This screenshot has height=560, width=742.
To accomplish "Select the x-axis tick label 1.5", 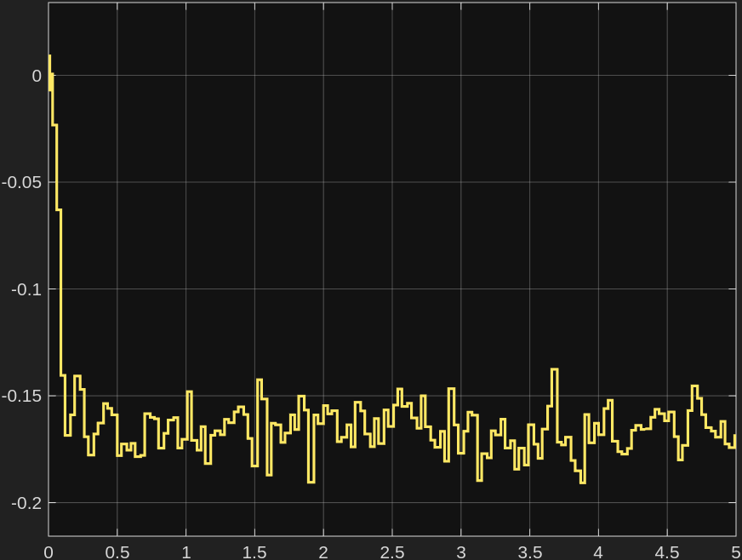I will [x=254, y=551].
